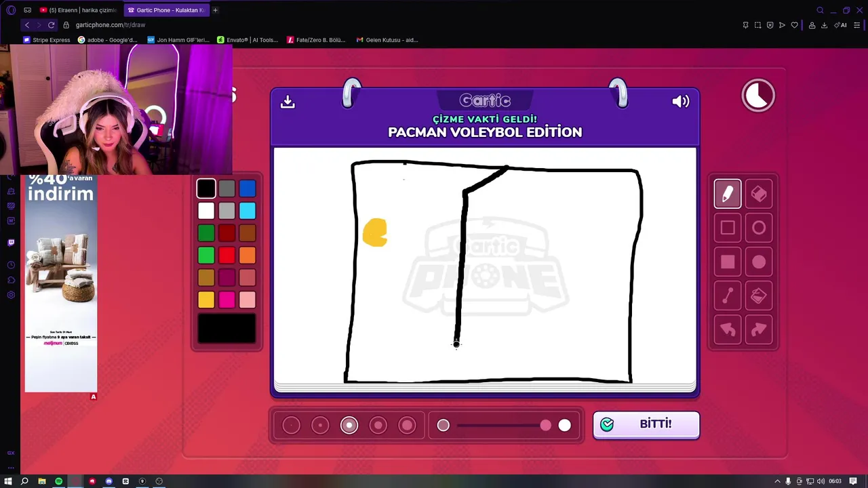
Task: Pick the light blue color swatch
Action: click(248, 211)
